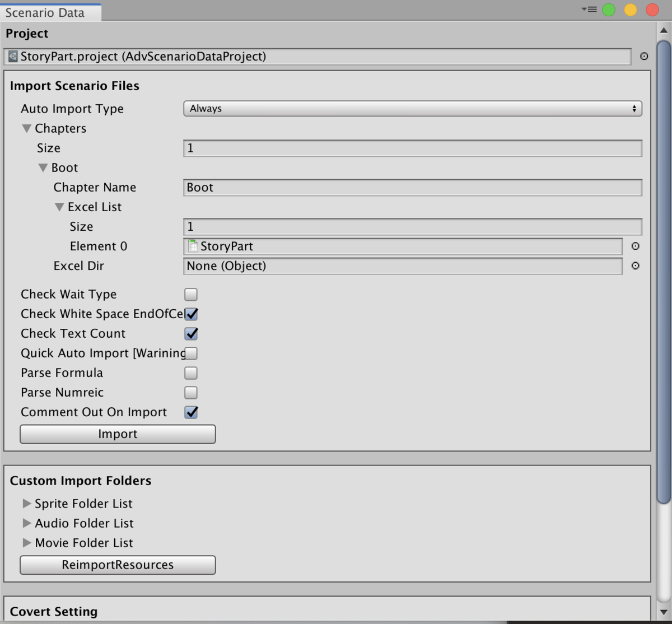
Task: Click the scrollbar down arrow
Action: tap(664, 612)
